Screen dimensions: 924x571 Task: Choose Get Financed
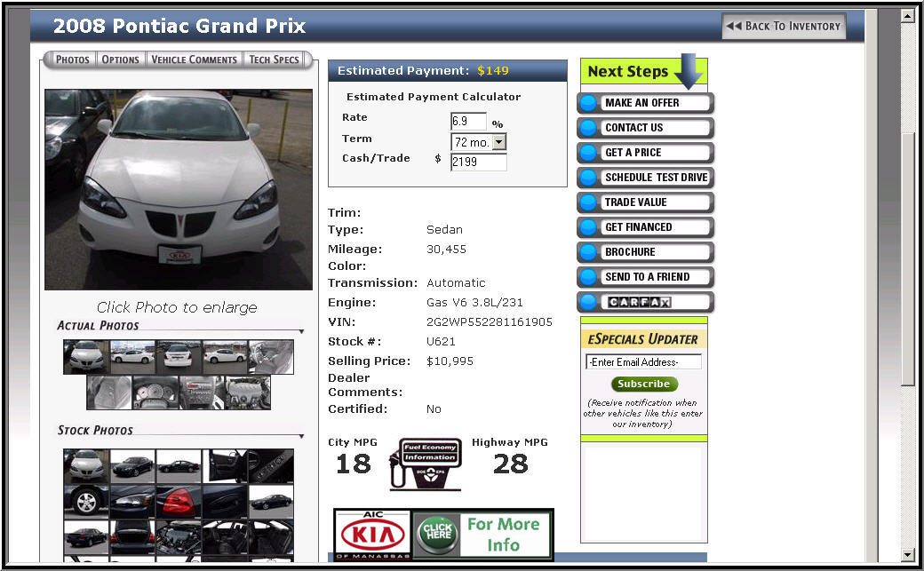(645, 226)
